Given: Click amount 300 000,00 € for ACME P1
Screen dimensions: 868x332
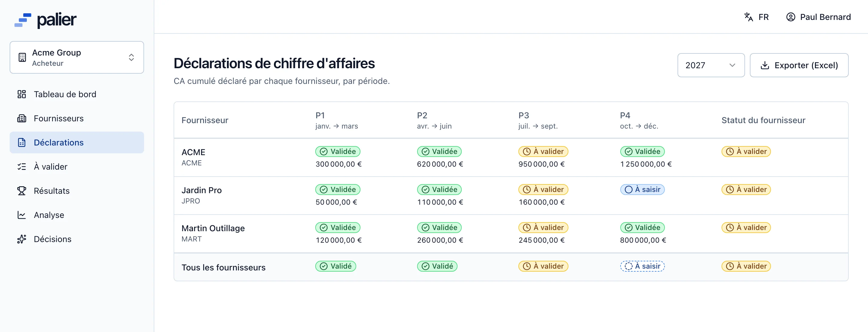Looking at the screenshot, I should point(338,164).
